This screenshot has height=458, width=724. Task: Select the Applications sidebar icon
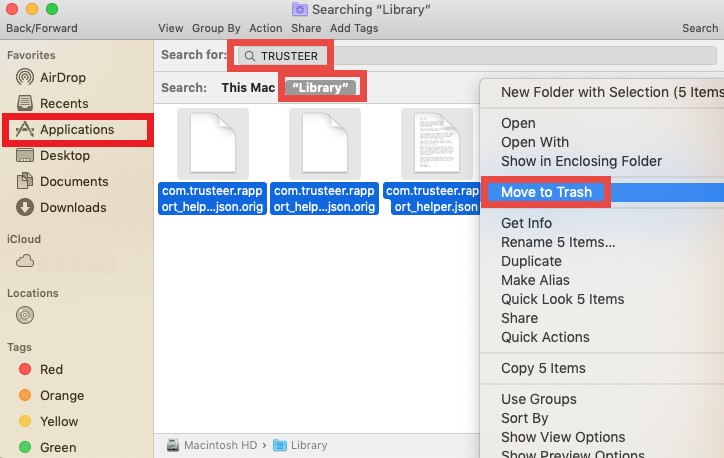[x=24, y=129]
